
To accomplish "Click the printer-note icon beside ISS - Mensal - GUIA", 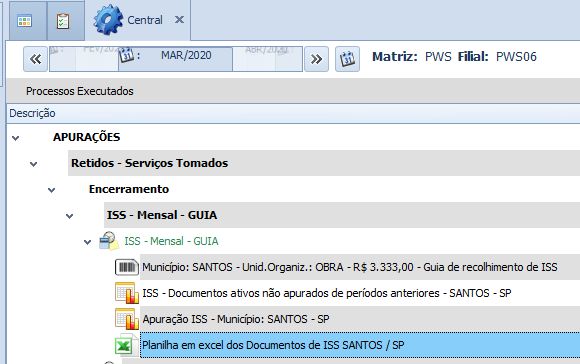I will pos(109,241).
